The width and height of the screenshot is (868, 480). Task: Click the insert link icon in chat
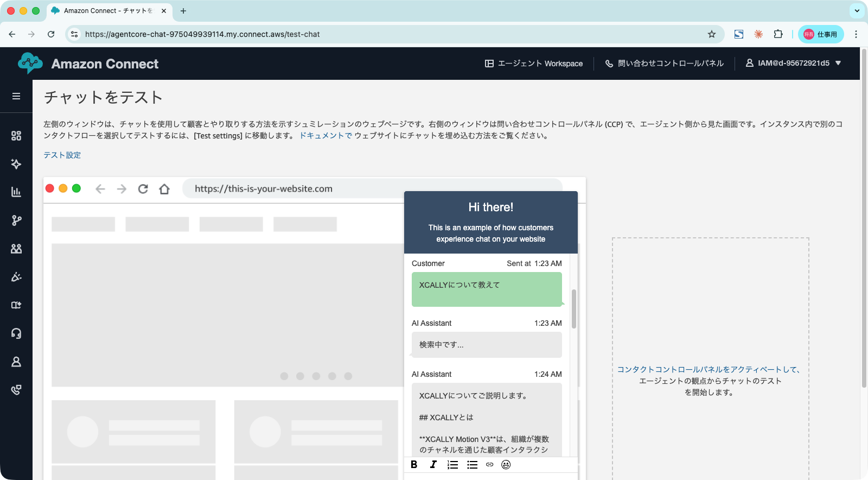point(489,465)
